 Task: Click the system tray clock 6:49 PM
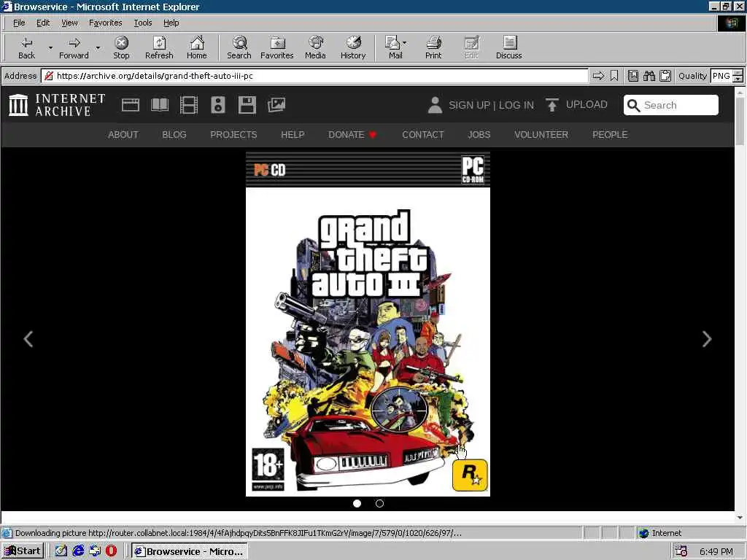pyautogui.click(x=716, y=551)
